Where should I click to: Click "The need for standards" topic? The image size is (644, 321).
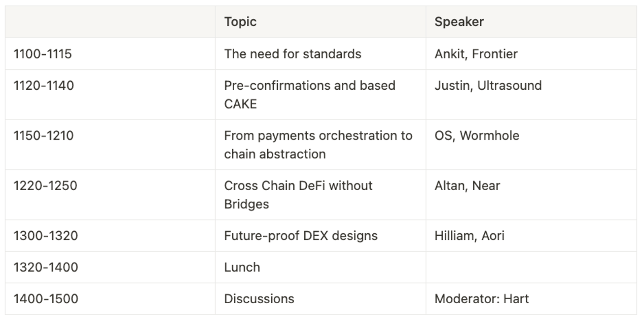[293, 54]
